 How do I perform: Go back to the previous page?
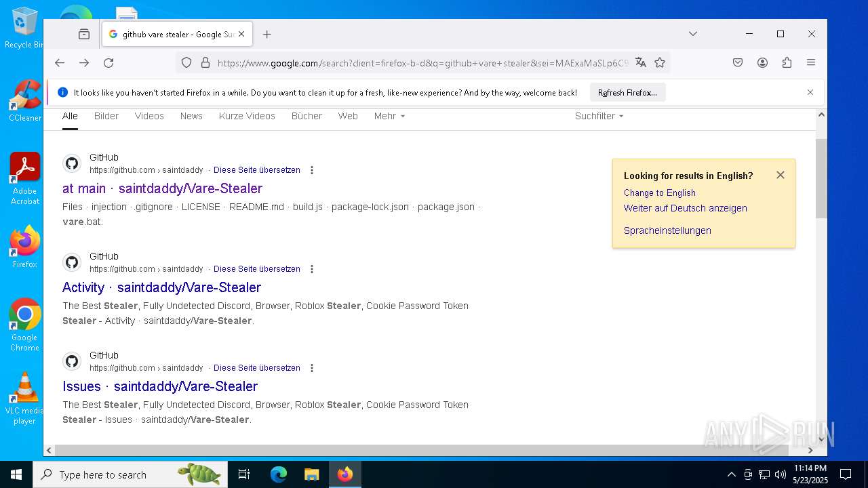coord(60,62)
